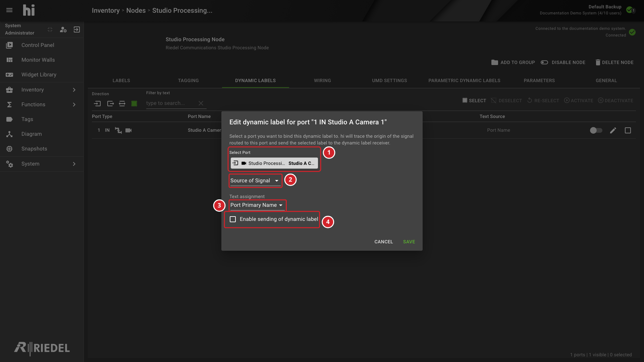644x362 pixels.
Task: Click ADD TO GROUP button
Action: coord(513,62)
